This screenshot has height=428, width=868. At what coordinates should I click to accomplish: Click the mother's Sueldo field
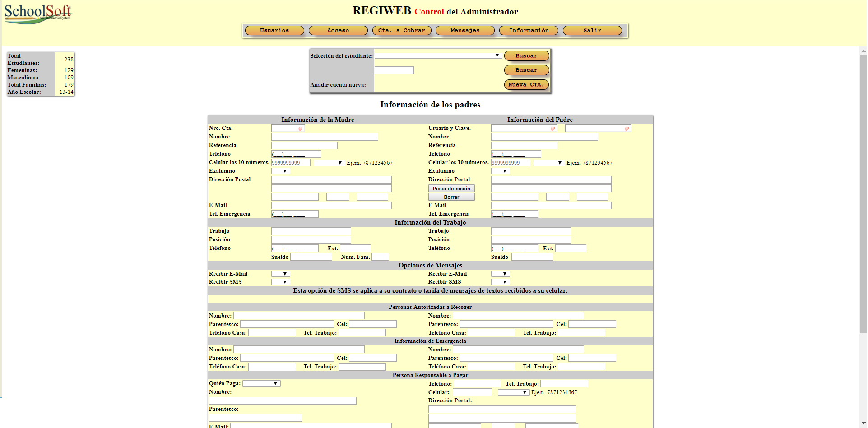tap(311, 257)
